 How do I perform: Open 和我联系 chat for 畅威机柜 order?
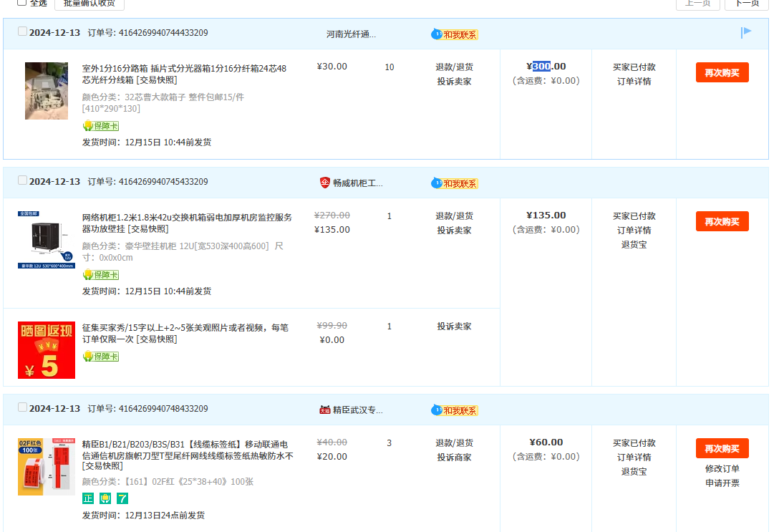coord(455,183)
